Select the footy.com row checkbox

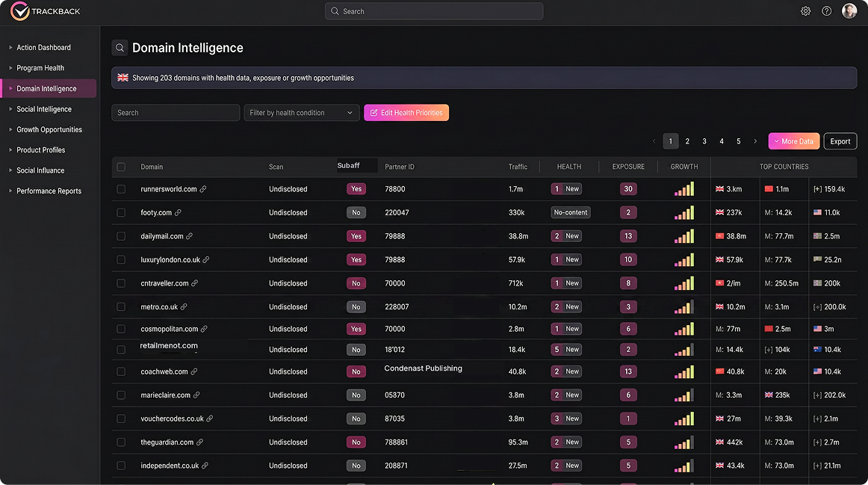coord(121,212)
